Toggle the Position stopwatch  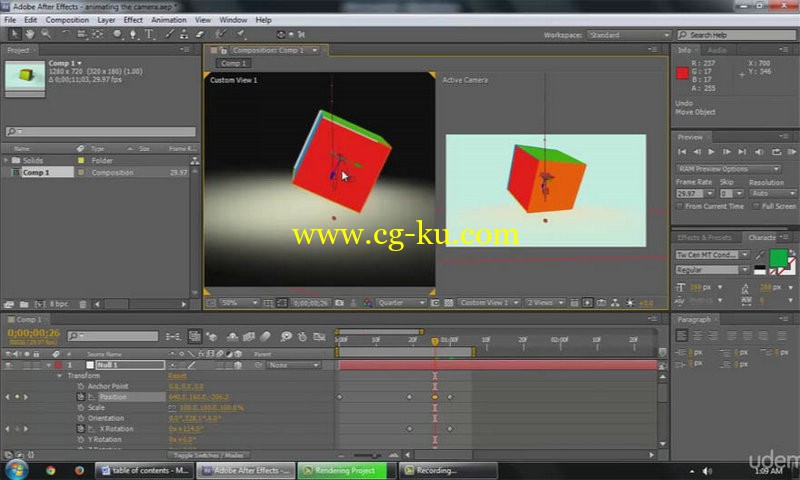81,397
